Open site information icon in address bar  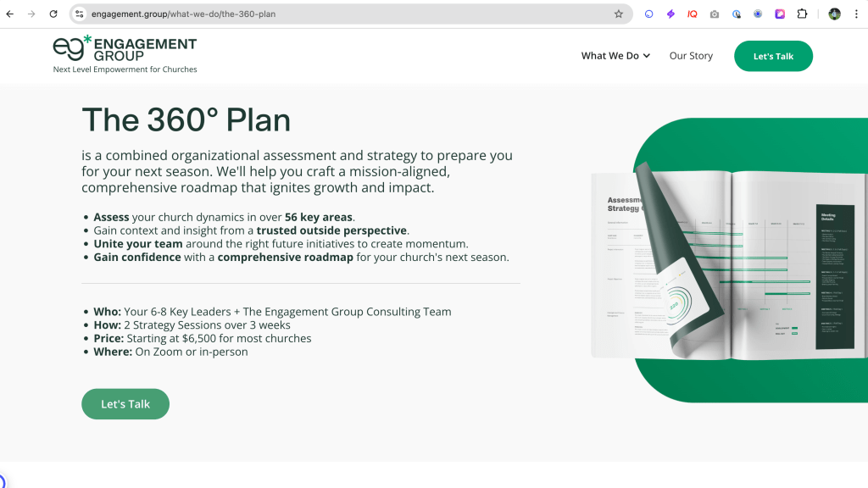[x=80, y=14]
